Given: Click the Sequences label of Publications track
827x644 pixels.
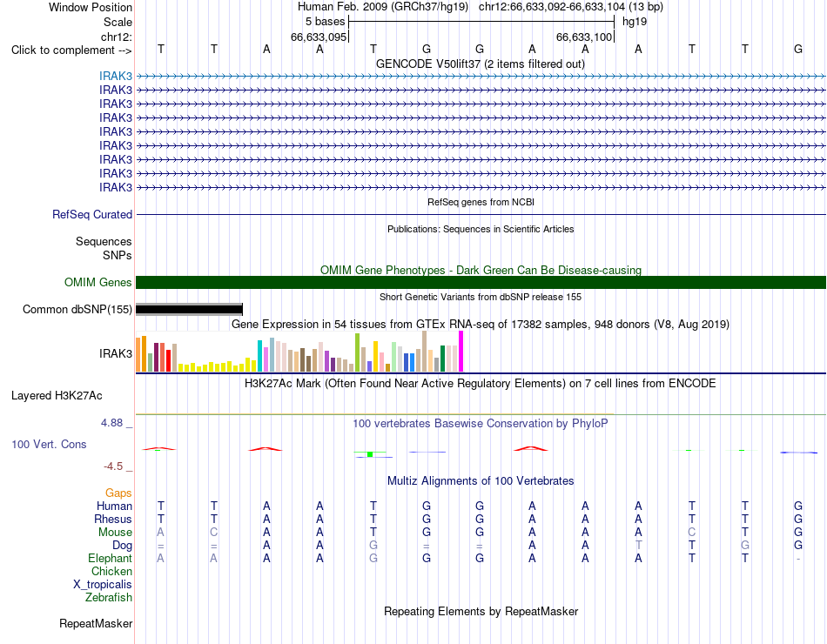Looking at the screenshot, I should pyautogui.click(x=104, y=242).
